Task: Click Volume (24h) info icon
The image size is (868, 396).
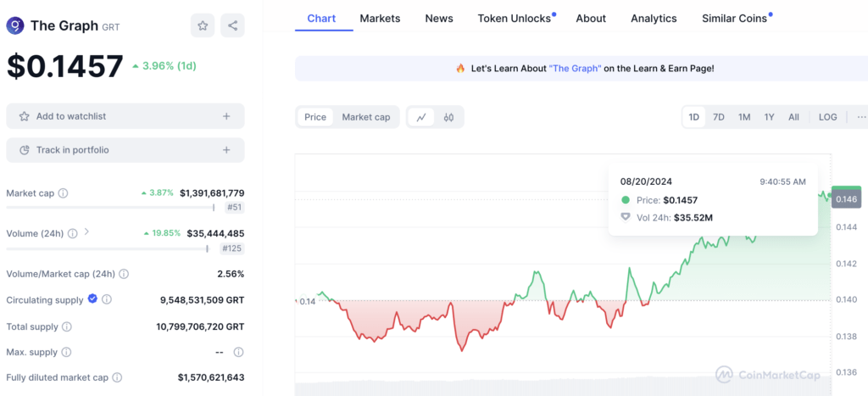Action: pos(73,234)
